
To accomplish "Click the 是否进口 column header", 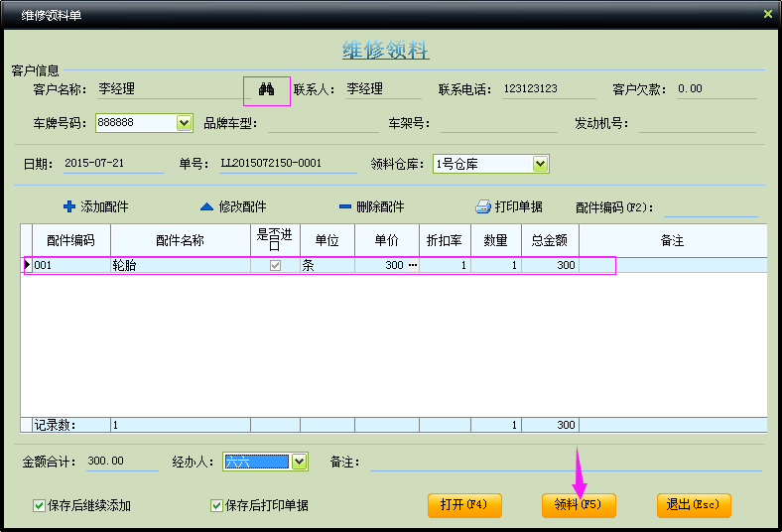I will point(275,241).
